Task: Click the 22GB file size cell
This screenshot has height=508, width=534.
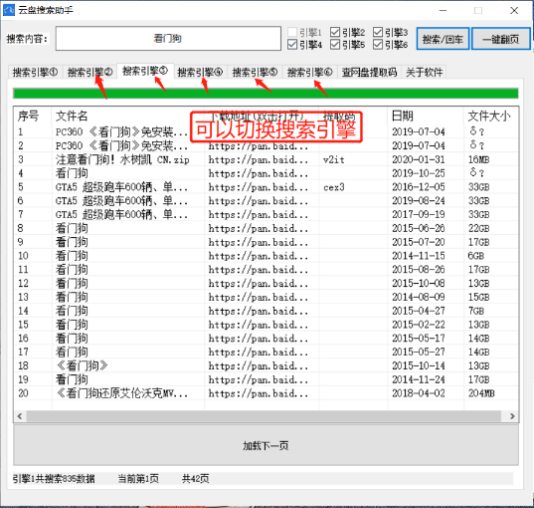Action: pos(478,228)
